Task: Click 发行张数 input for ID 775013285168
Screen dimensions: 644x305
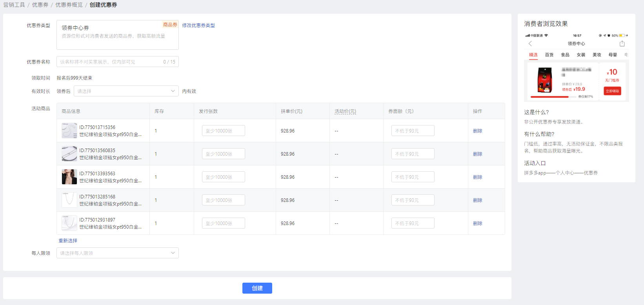Action: 223,200
